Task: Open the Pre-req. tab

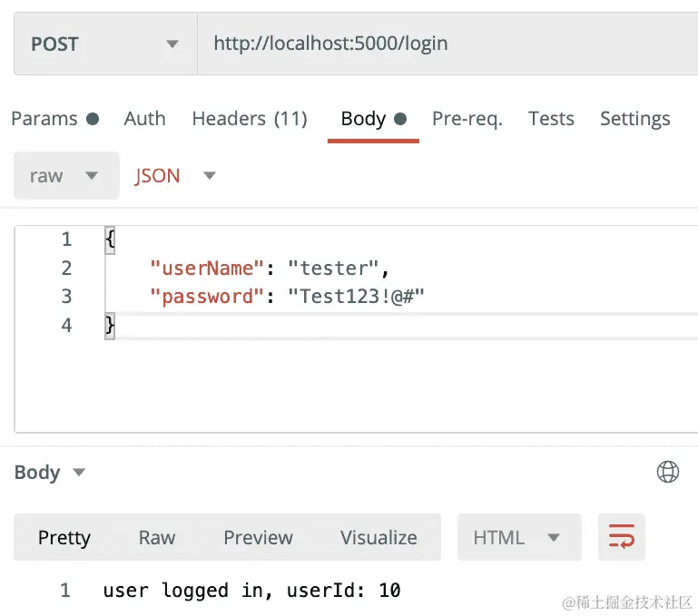Action: pyautogui.click(x=467, y=119)
